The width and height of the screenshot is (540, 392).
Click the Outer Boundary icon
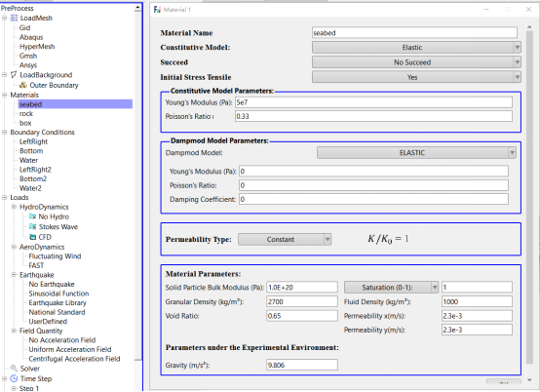(x=23, y=85)
